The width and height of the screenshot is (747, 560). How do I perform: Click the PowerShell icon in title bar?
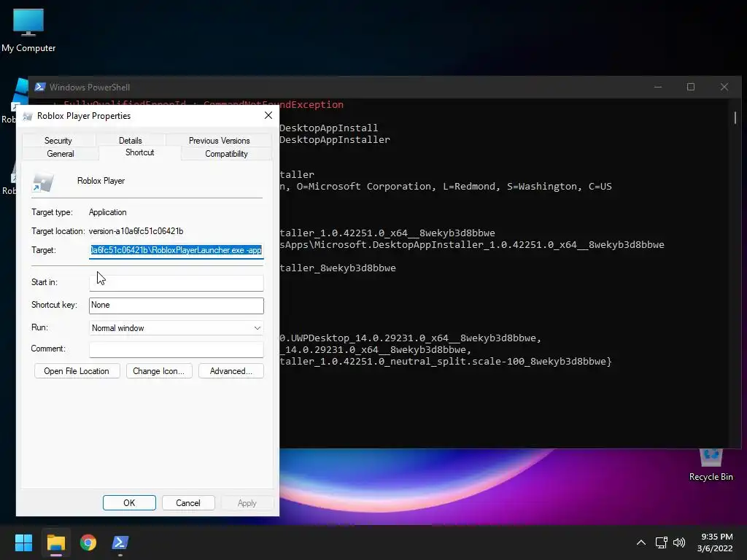(40, 87)
